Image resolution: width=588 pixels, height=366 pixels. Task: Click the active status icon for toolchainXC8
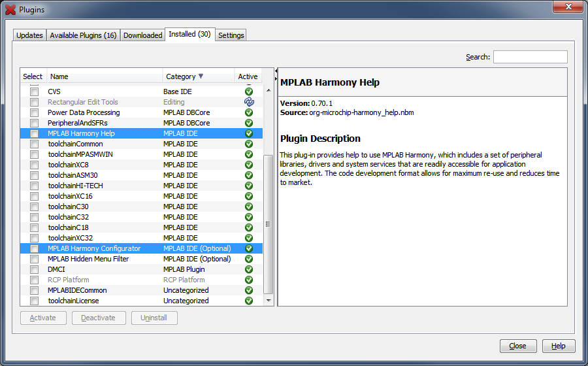click(248, 165)
